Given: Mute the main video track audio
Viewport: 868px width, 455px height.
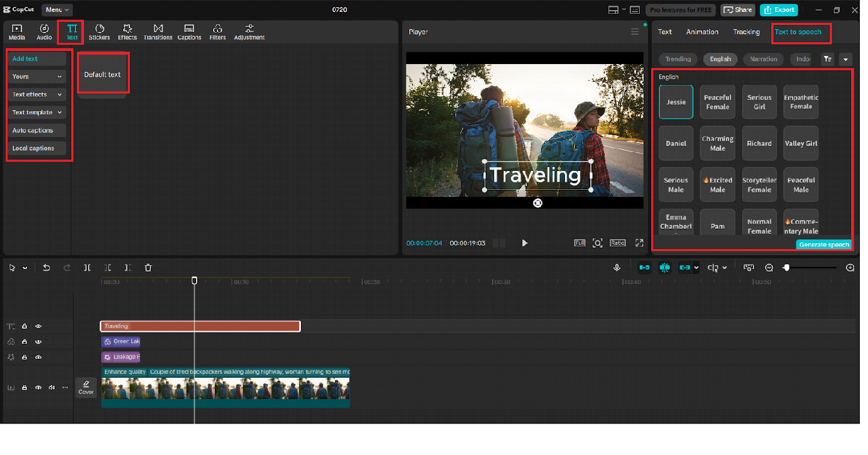Looking at the screenshot, I should click(52, 388).
